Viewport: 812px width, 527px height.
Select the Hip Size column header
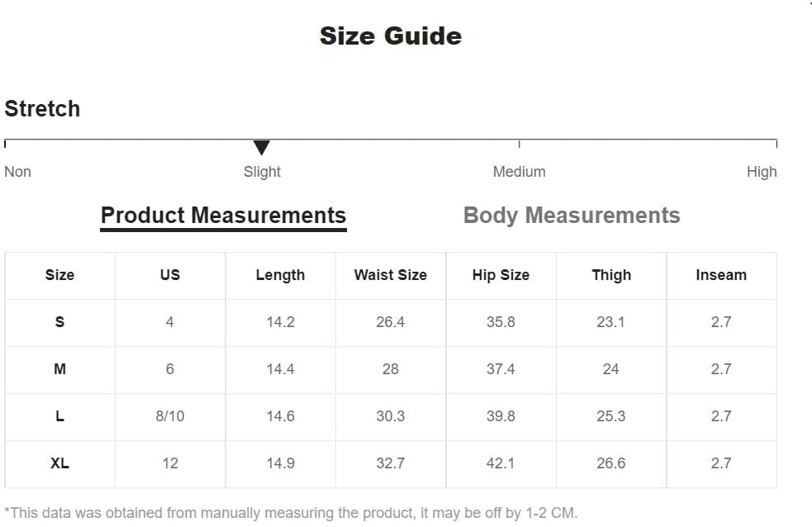click(x=501, y=275)
